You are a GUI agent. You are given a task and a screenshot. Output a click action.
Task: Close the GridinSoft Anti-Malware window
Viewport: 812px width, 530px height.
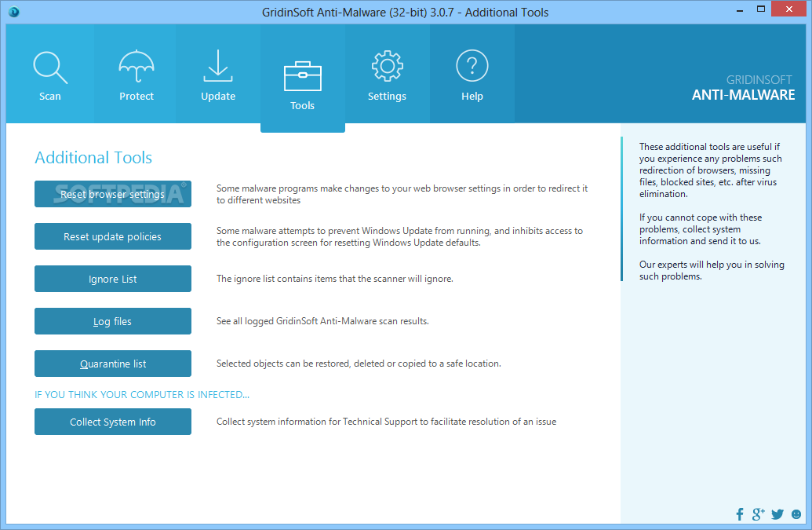point(789,9)
